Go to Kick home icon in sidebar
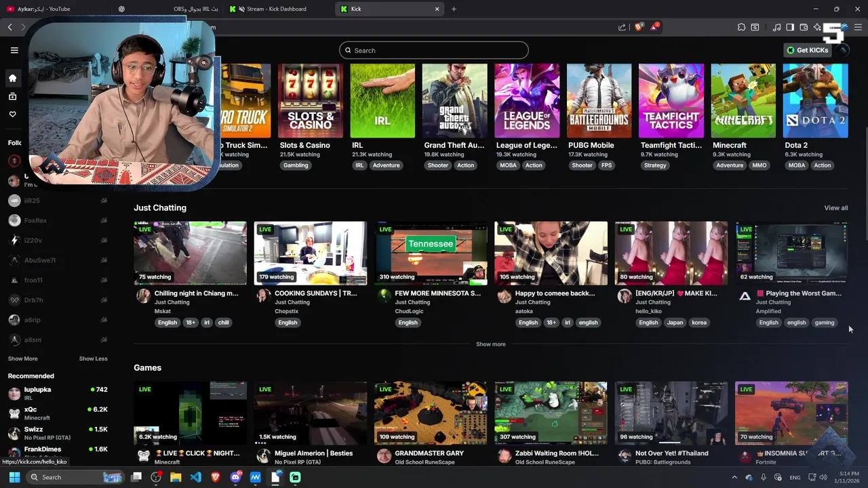The height and width of the screenshot is (488, 868). click(x=12, y=79)
